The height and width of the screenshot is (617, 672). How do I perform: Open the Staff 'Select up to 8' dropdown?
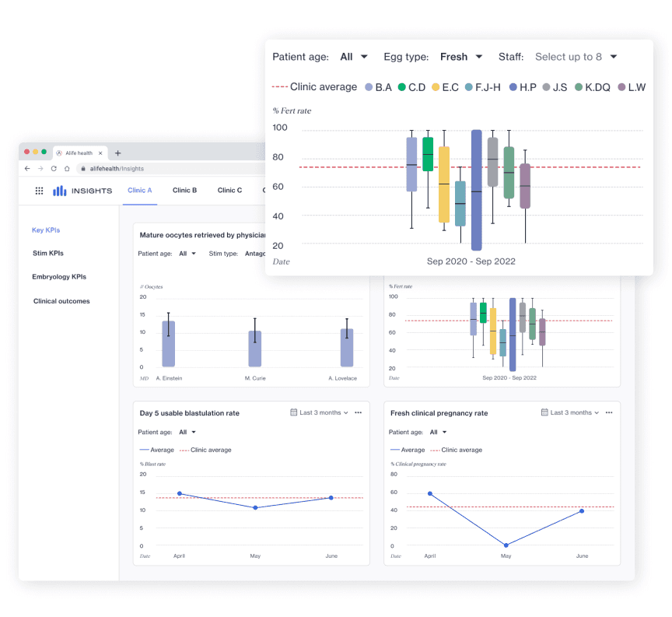576,57
